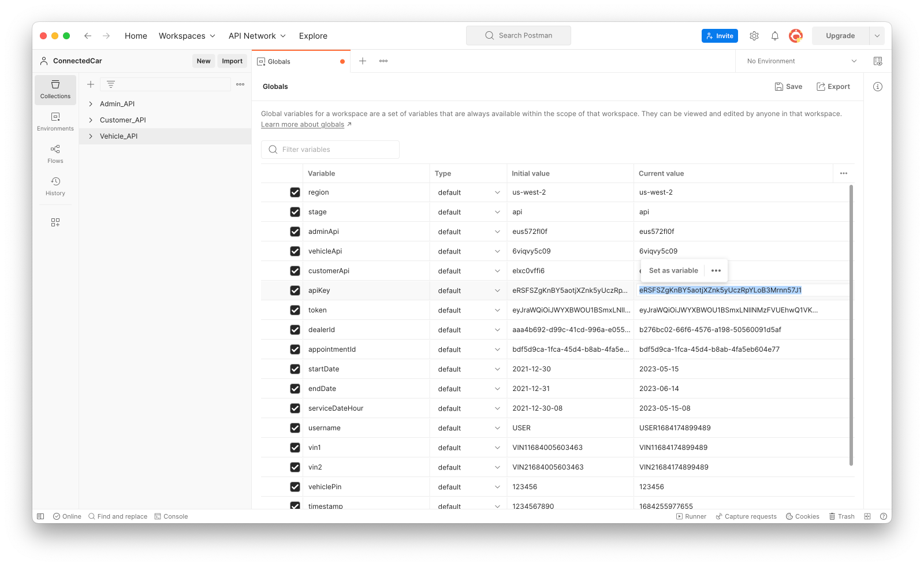Toggle the sidebar icon in the status bar
This screenshot has height=566, width=924.
point(40,516)
